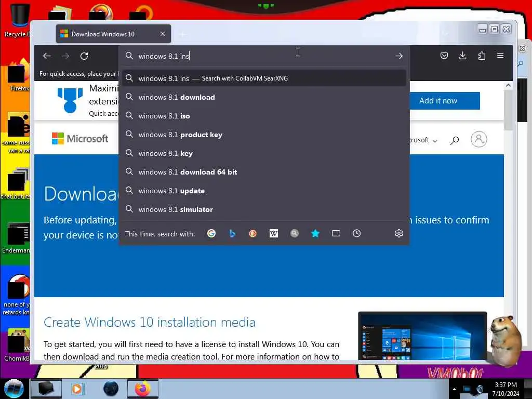Open the Firefox downloads panel
The image size is (532, 399).
462,56
